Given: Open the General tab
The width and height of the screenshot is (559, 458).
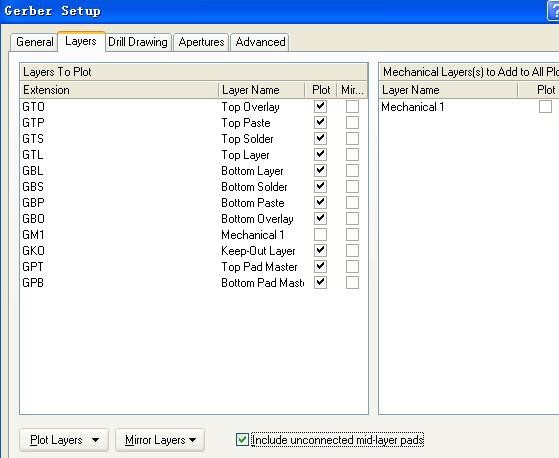Looking at the screenshot, I should (x=34, y=42).
